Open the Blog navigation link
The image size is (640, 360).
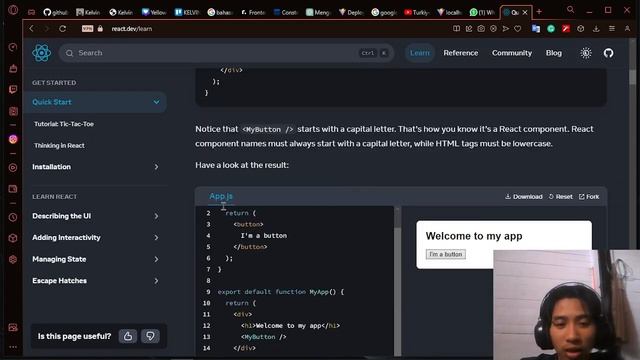tap(554, 53)
